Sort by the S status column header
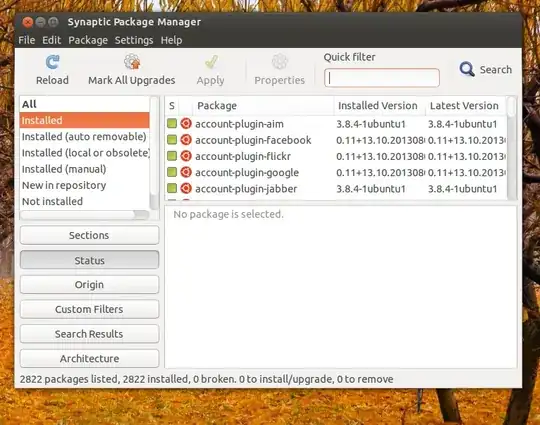540x425 pixels. click(x=172, y=106)
